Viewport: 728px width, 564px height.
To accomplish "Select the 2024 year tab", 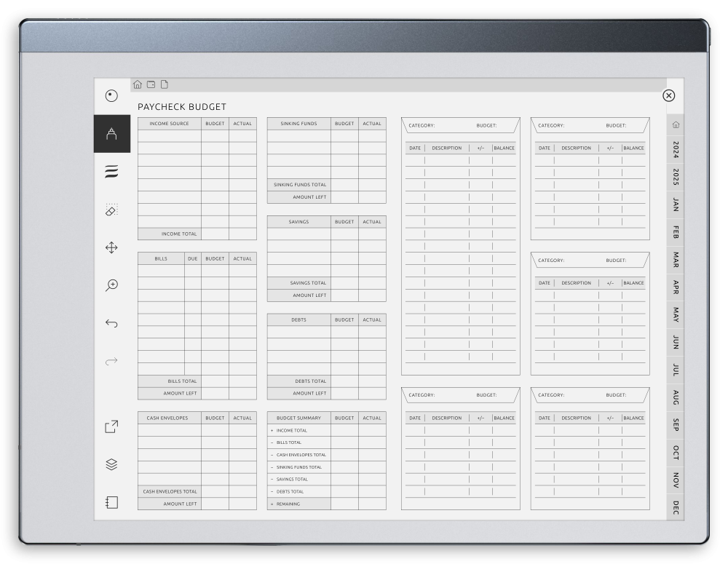I will pos(675,150).
